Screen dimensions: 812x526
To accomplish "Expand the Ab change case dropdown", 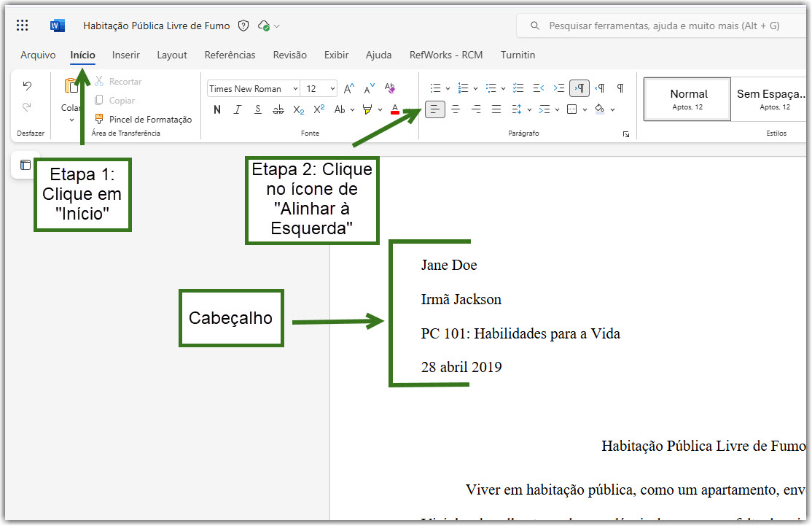I will 352,110.
